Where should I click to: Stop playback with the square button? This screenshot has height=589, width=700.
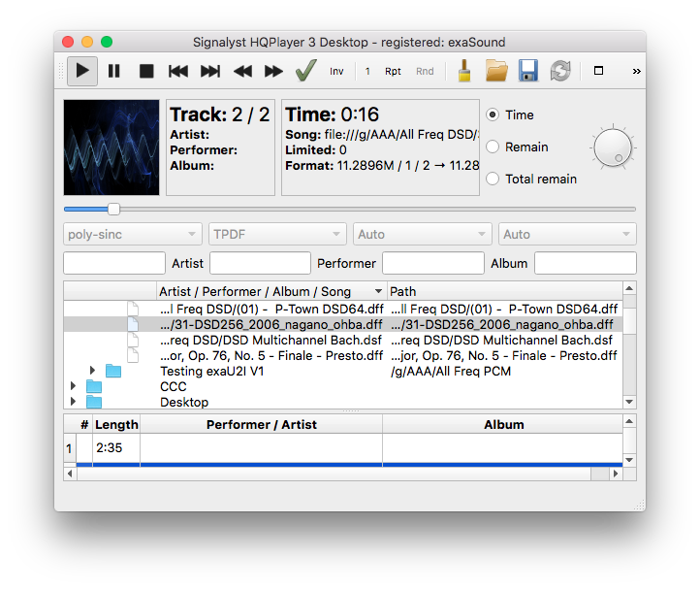(x=146, y=71)
